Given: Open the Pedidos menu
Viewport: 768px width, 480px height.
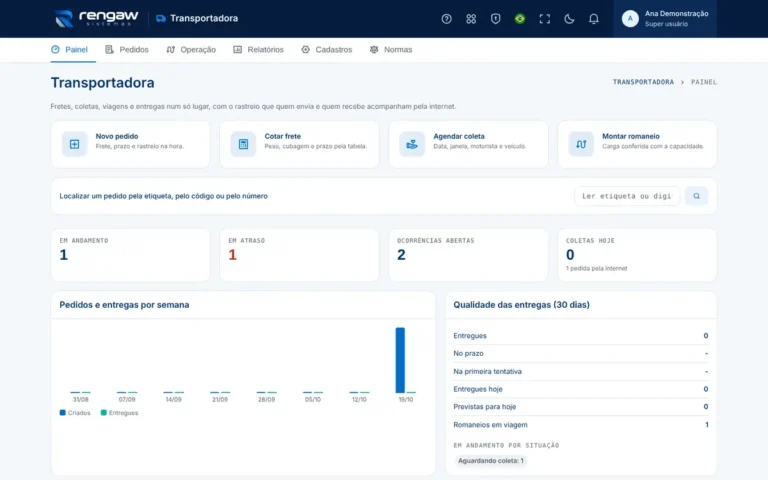Looking at the screenshot, I should tap(127, 49).
